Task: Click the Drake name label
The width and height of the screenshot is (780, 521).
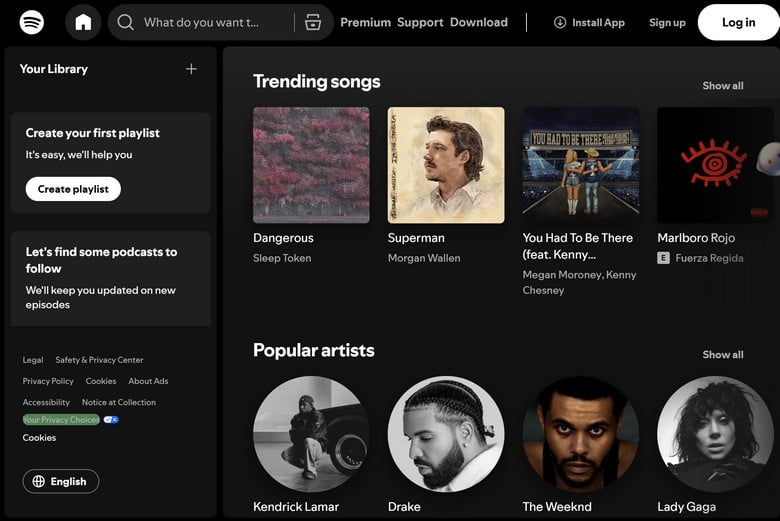Action: point(404,507)
